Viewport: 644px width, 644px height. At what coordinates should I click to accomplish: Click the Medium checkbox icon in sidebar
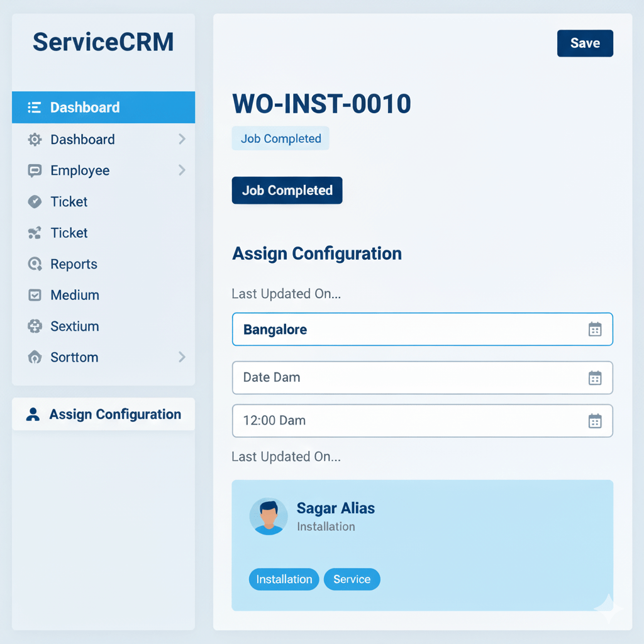[x=35, y=295]
